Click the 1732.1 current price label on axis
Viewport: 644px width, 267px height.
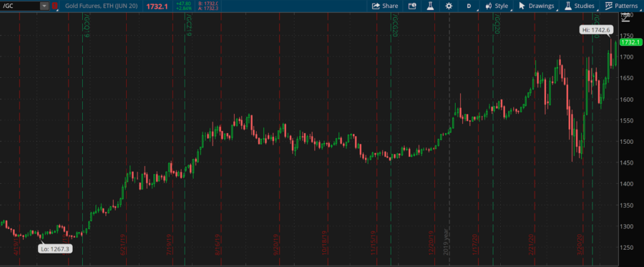click(630, 42)
